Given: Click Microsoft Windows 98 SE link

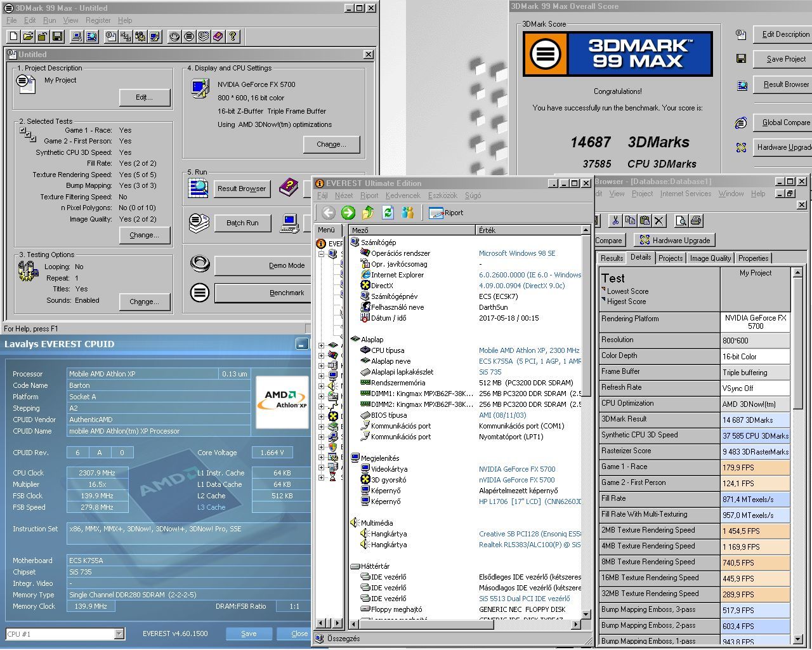Looking at the screenshot, I should tap(517, 253).
